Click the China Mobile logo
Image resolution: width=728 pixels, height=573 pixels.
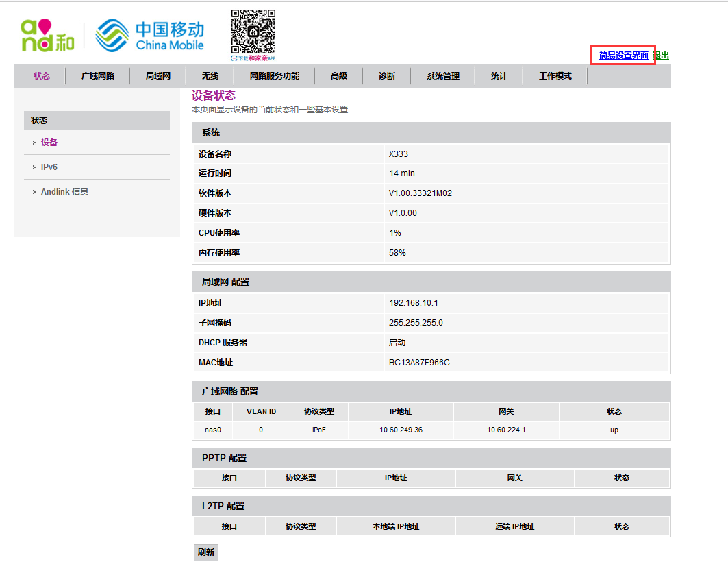[149, 36]
